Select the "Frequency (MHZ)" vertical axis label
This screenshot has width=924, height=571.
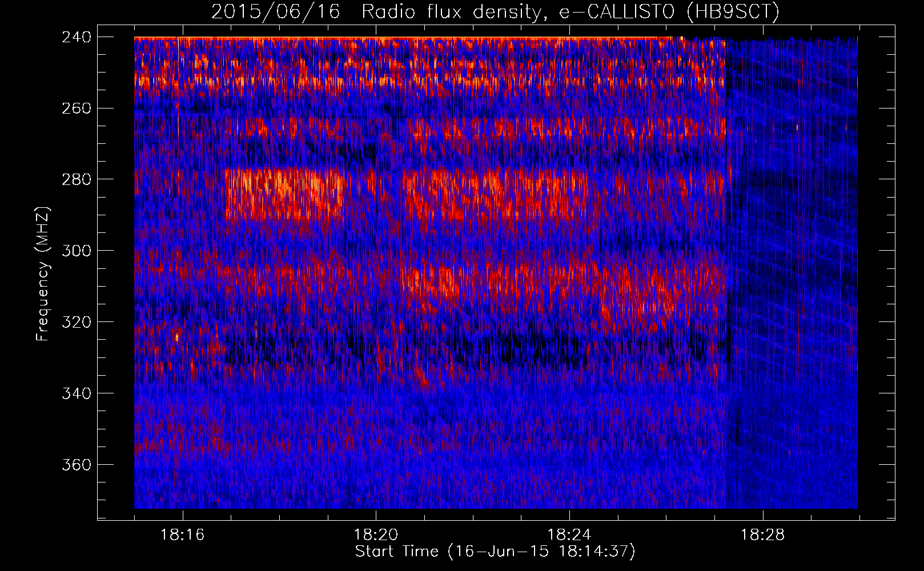43,274
